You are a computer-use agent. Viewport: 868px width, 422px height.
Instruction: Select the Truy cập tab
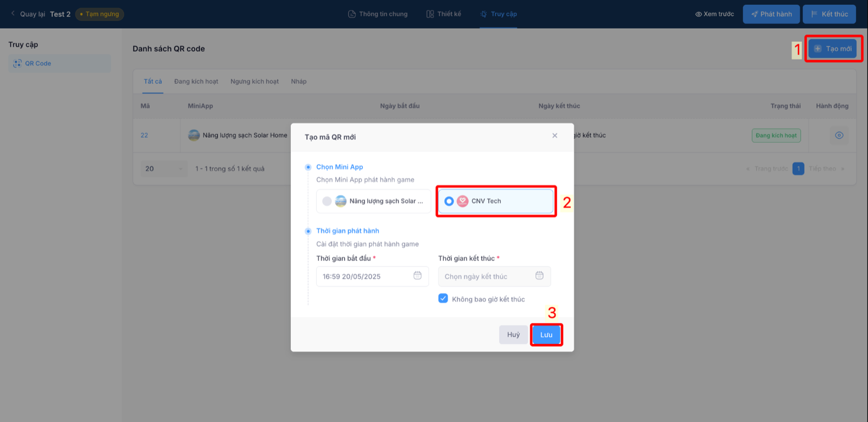[x=499, y=14]
